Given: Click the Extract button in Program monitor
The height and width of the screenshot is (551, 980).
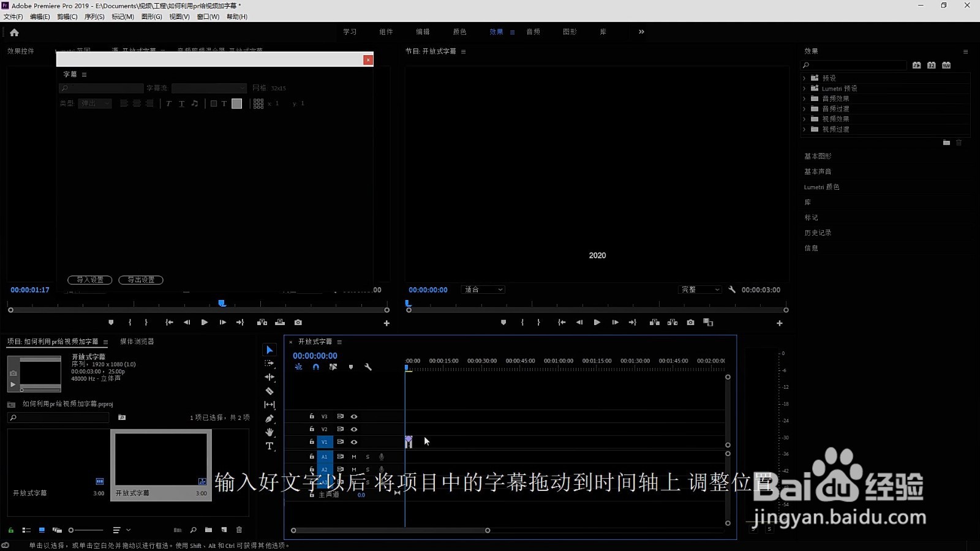Looking at the screenshot, I should [673, 323].
